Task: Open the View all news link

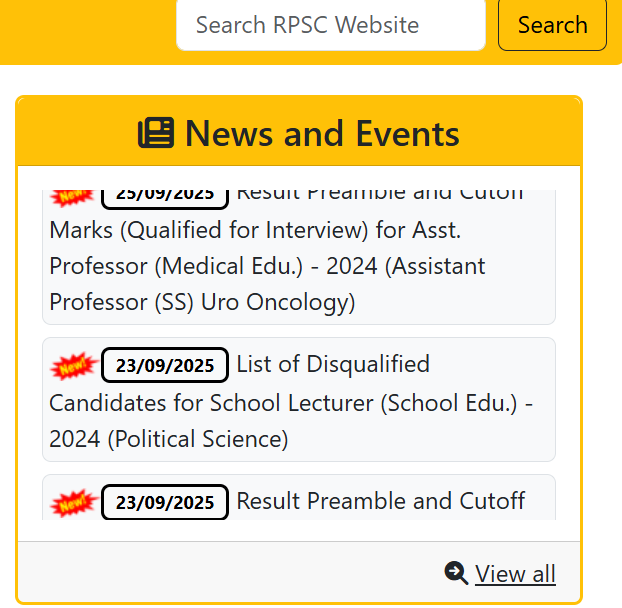Action: pyautogui.click(x=515, y=574)
